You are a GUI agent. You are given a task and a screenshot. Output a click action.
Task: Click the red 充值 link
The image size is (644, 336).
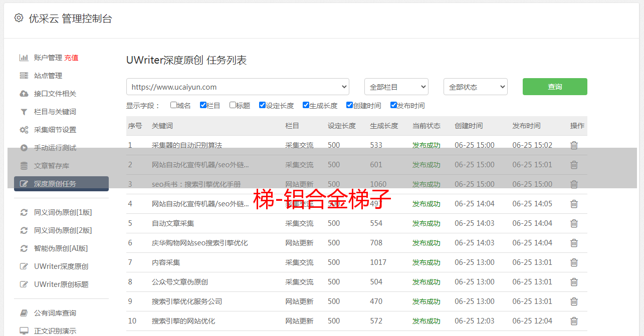[x=71, y=58]
